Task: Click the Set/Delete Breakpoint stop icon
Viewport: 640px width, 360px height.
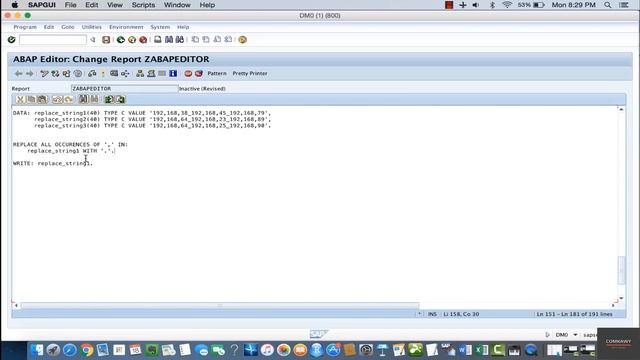Action: (188, 73)
